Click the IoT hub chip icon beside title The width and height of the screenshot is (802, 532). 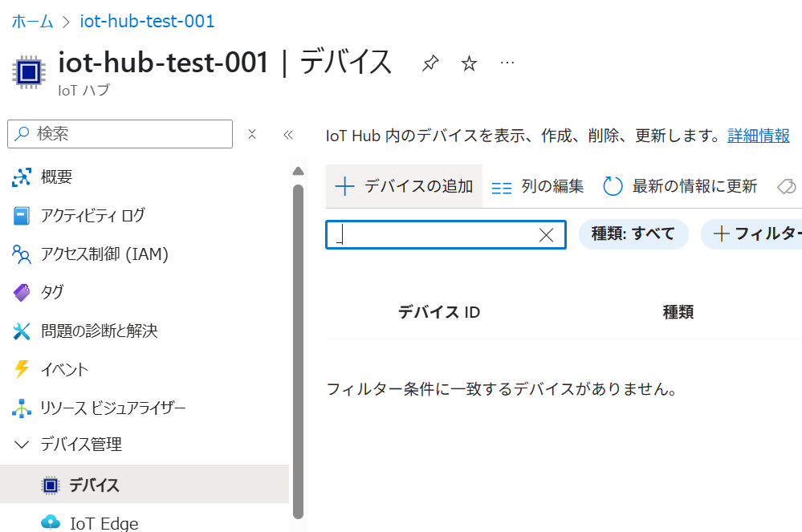(x=29, y=72)
